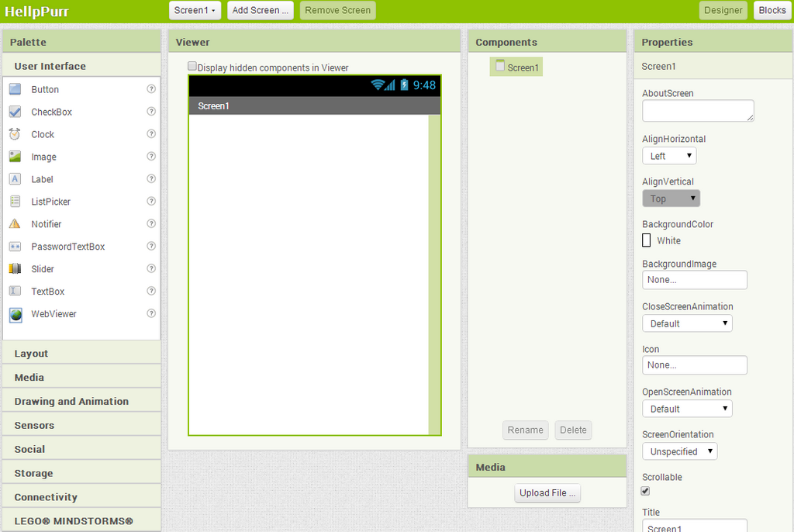Choose the WebViewer globe icon
This screenshot has height=532, width=794.
[16, 315]
